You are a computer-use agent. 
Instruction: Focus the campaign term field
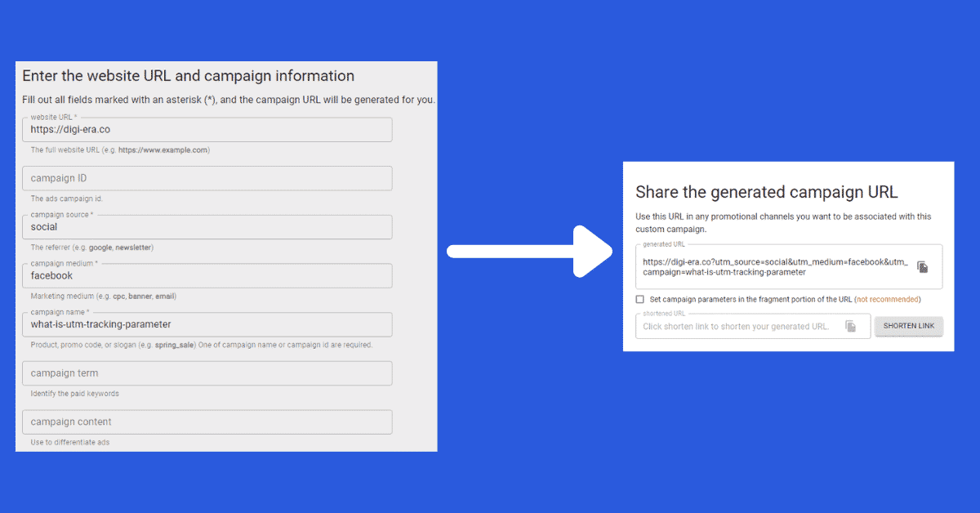point(207,373)
